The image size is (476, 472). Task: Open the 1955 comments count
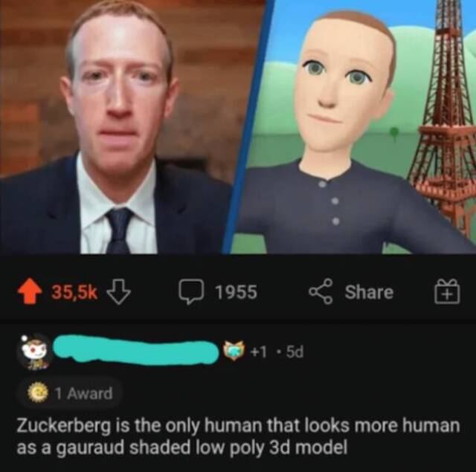click(x=237, y=292)
